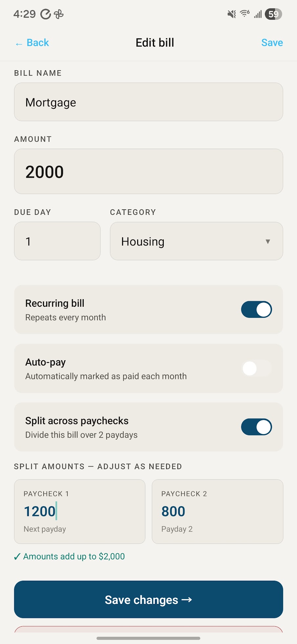Viewport: 297px width, 644px height.
Task: Tap the category dropdown arrow
Action: tap(268, 241)
